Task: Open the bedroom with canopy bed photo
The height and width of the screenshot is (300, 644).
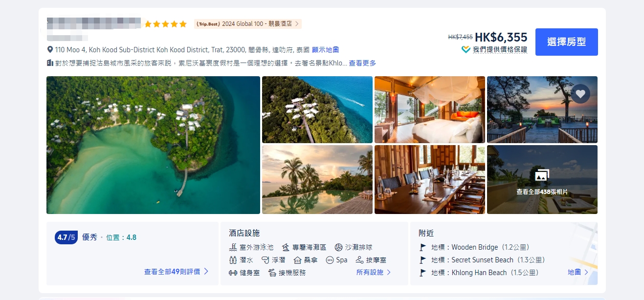Action: pyautogui.click(x=430, y=109)
